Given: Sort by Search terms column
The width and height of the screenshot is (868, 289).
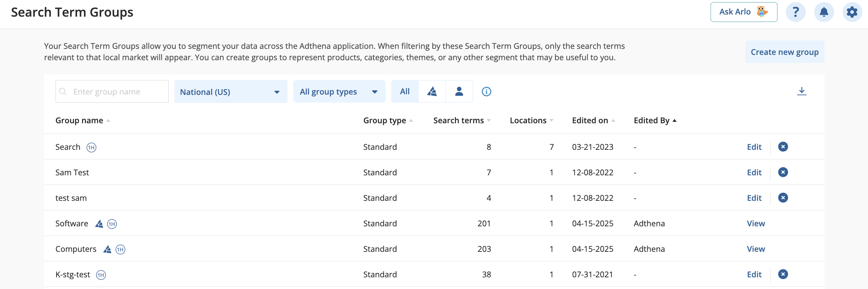Looking at the screenshot, I should click(462, 120).
